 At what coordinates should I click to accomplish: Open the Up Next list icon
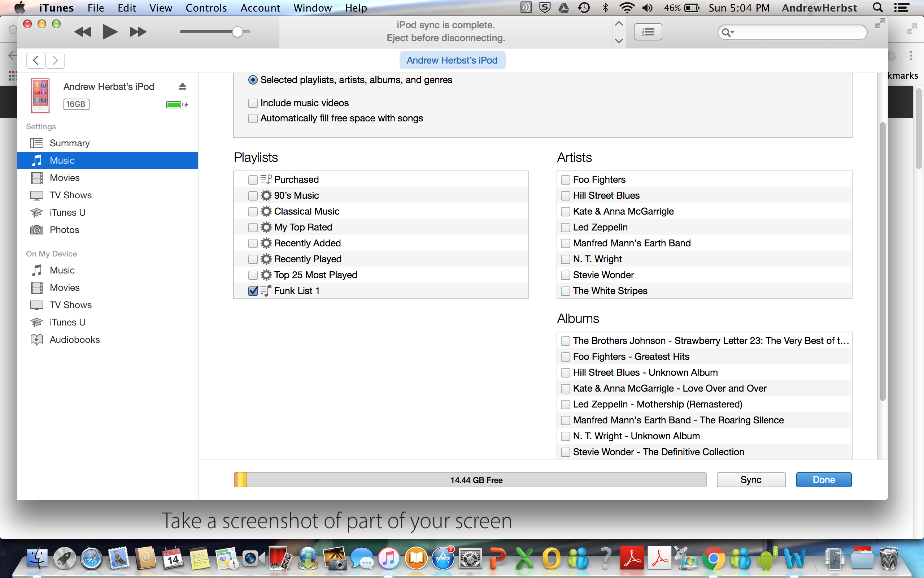[648, 32]
